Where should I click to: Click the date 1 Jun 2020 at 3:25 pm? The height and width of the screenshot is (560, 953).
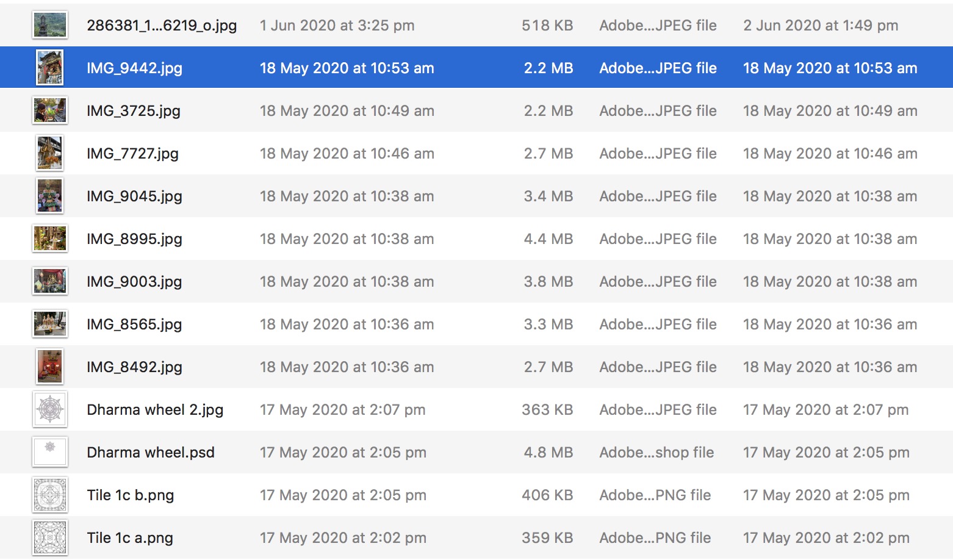click(337, 26)
